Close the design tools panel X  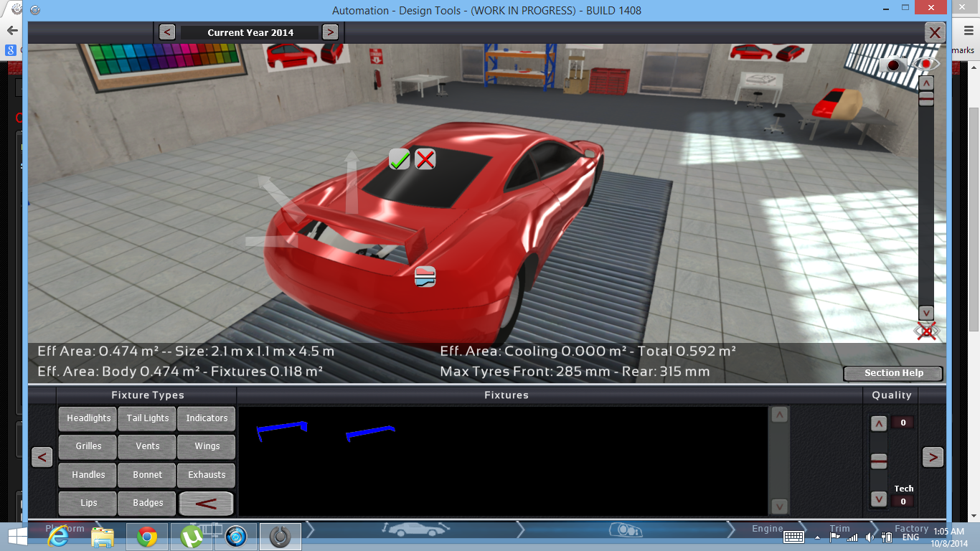(x=934, y=32)
